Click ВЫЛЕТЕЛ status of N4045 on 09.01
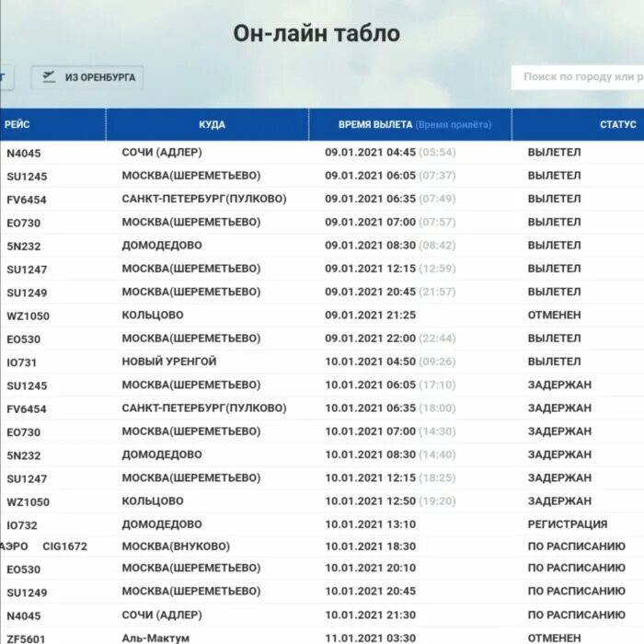The width and height of the screenshot is (644, 644). pyautogui.click(x=554, y=153)
